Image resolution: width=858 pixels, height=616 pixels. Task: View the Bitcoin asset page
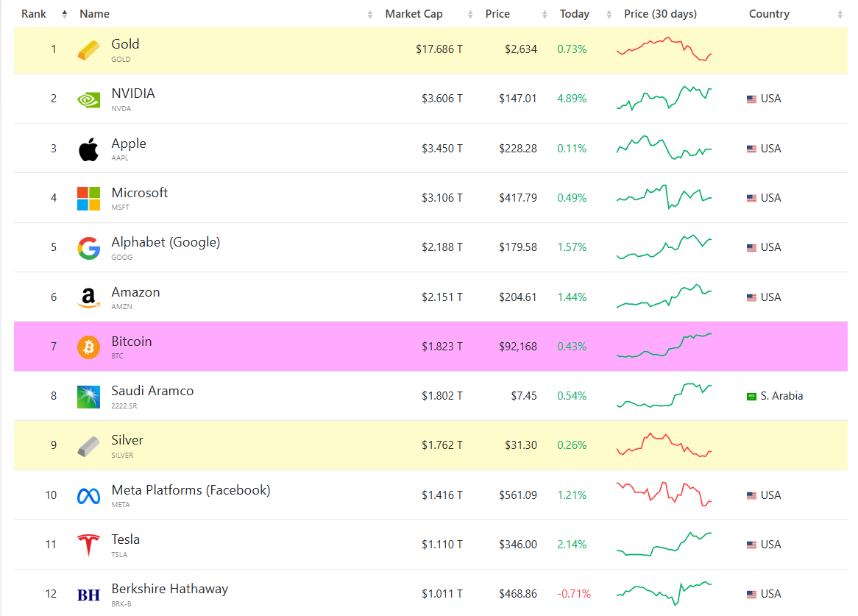pyautogui.click(x=131, y=341)
